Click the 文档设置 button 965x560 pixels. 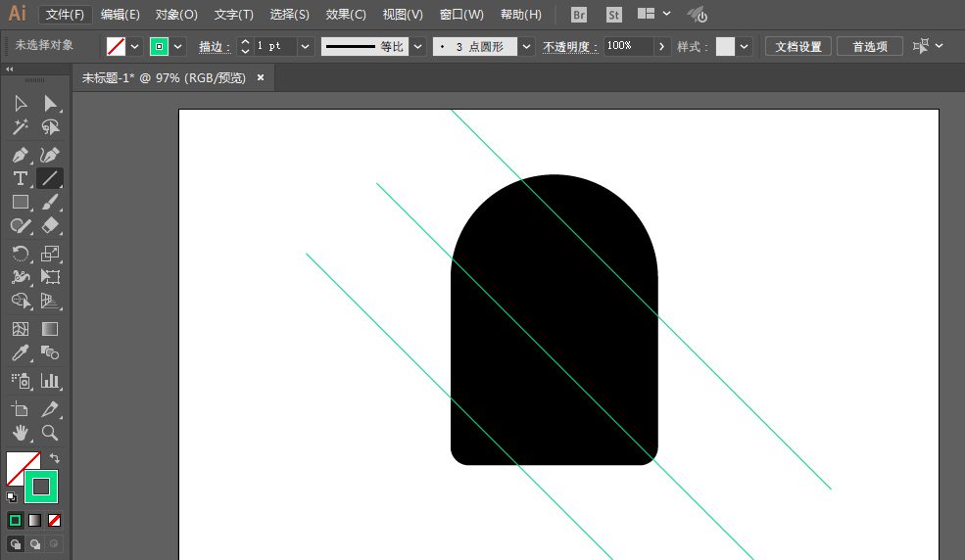[x=798, y=47]
